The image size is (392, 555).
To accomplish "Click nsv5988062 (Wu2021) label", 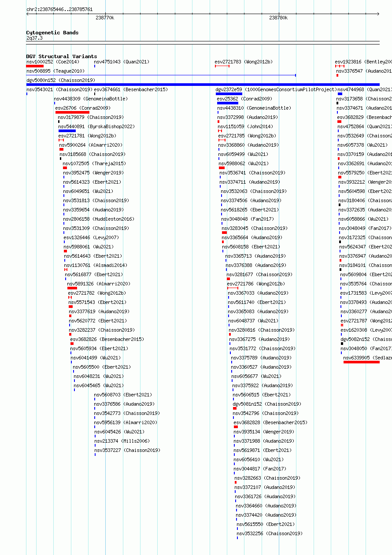I will [244, 164].
